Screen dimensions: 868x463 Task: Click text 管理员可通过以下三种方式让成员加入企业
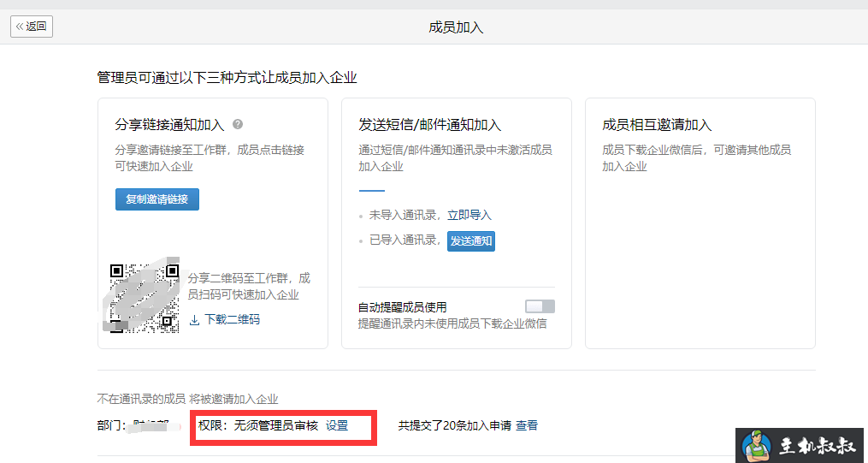click(x=227, y=78)
